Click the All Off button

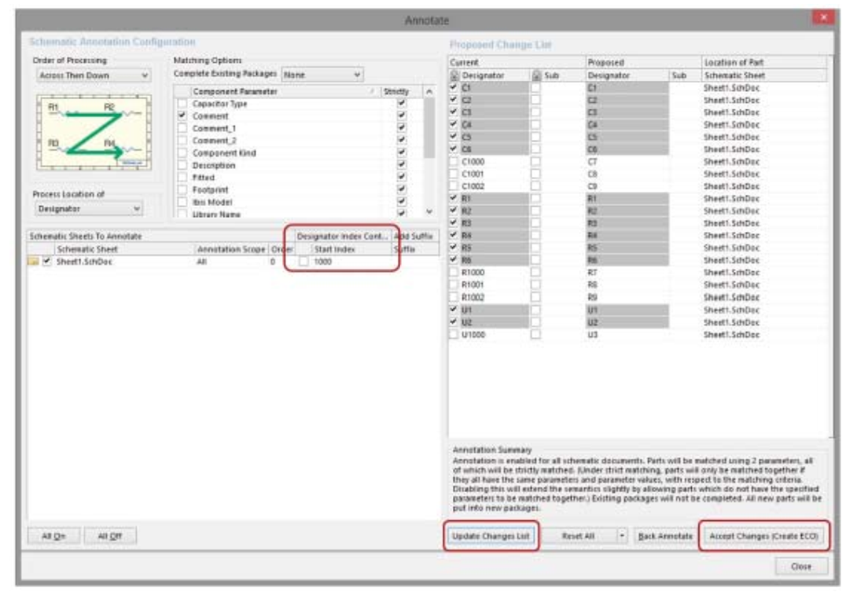[x=110, y=536]
